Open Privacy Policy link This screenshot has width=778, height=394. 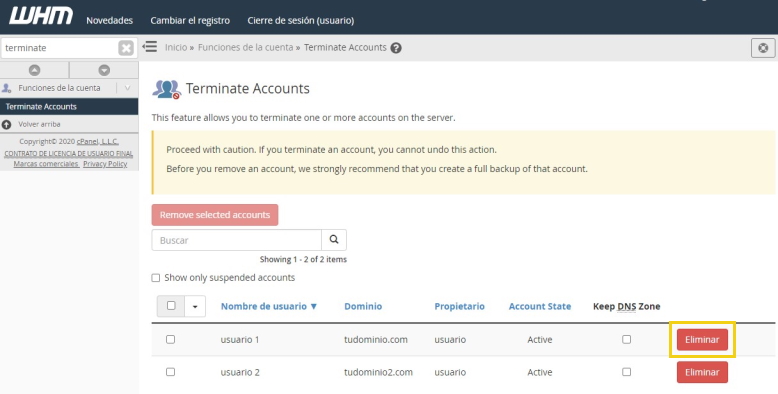tap(105, 164)
